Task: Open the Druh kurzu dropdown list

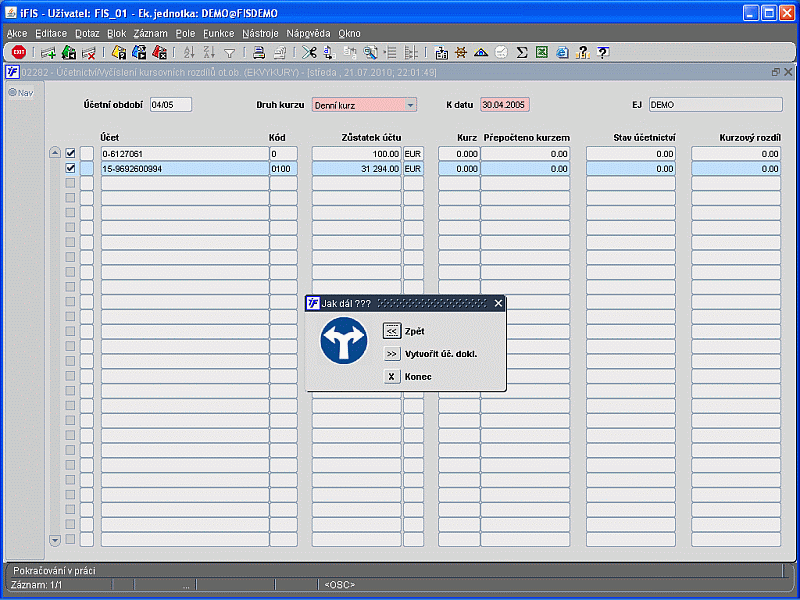Action: click(410, 104)
